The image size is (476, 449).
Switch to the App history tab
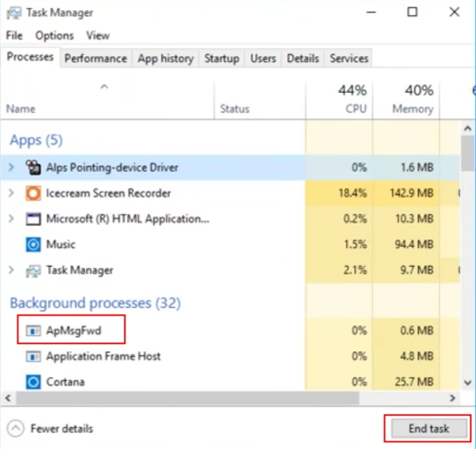pyautogui.click(x=165, y=59)
